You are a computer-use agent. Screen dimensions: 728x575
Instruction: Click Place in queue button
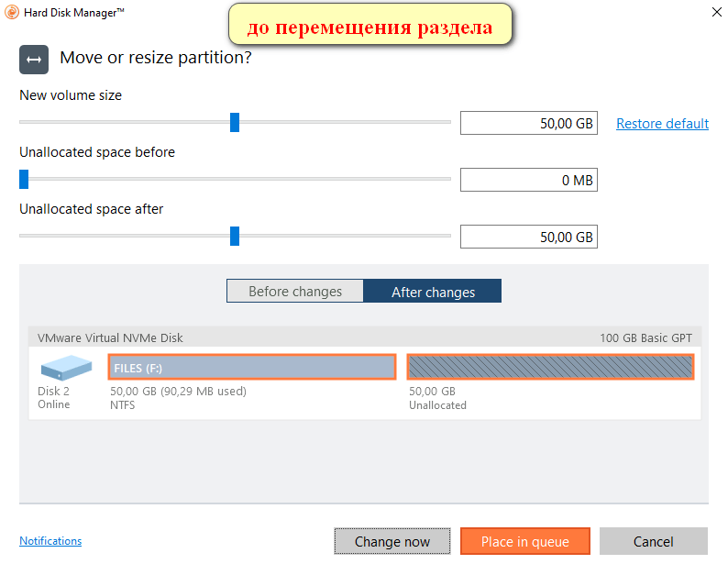pyautogui.click(x=524, y=541)
